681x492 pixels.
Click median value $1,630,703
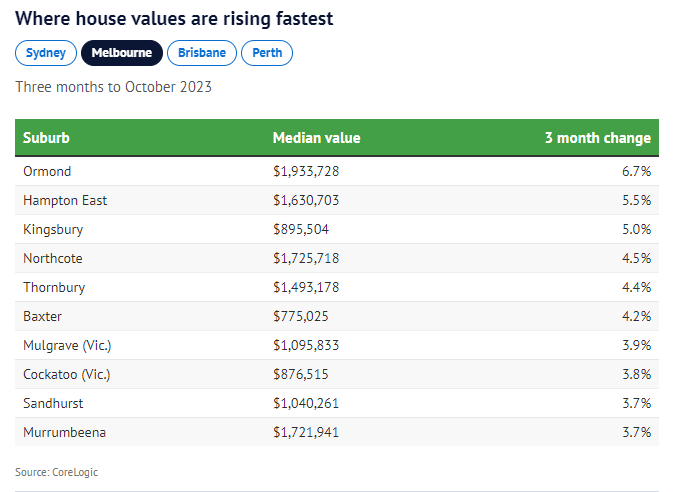click(306, 200)
